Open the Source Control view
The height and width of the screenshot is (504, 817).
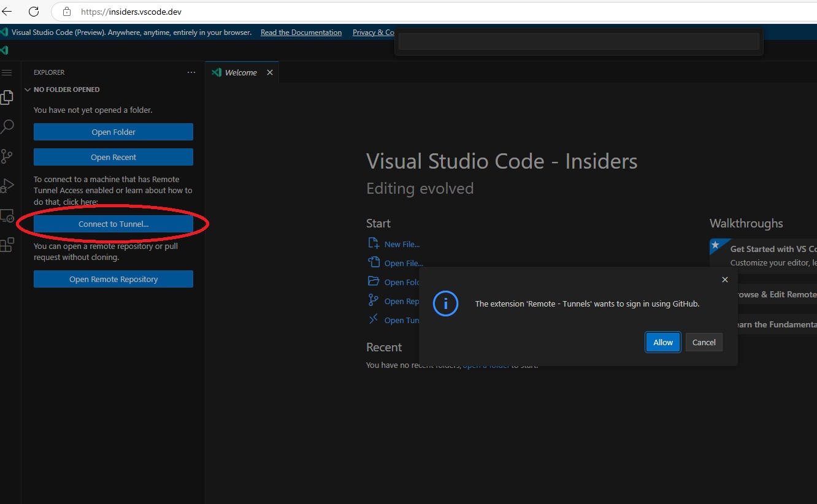(x=8, y=156)
